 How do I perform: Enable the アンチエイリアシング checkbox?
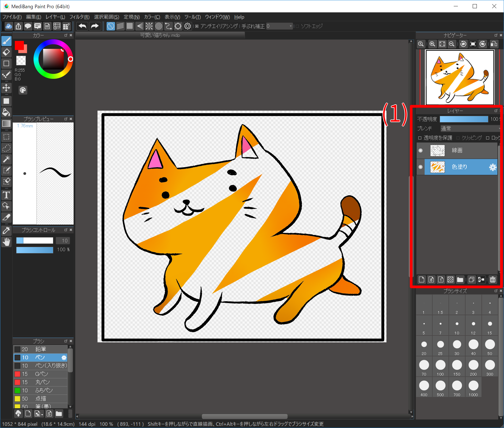pyautogui.click(x=197, y=26)
